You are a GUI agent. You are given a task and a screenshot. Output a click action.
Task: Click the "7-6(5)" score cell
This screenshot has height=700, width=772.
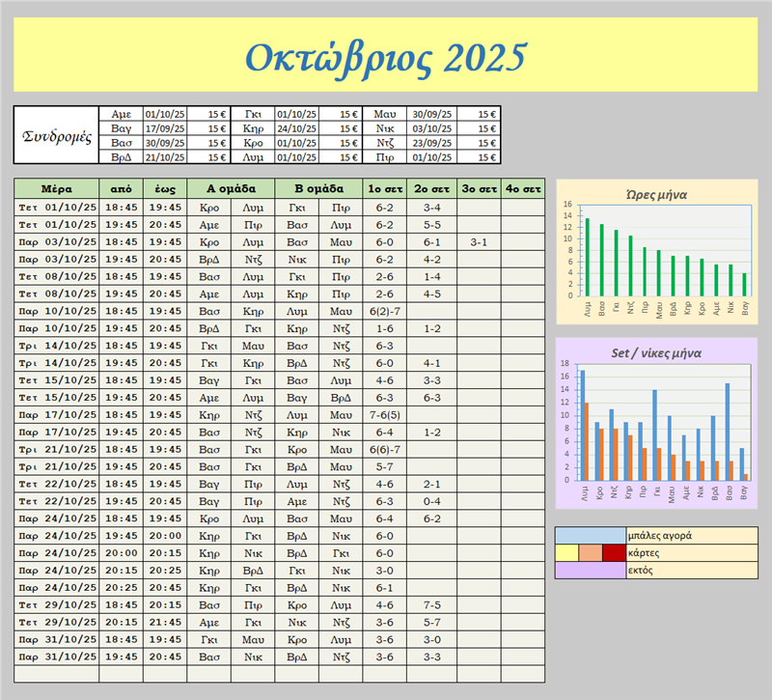pyautogui.click(x=384, y=414)
